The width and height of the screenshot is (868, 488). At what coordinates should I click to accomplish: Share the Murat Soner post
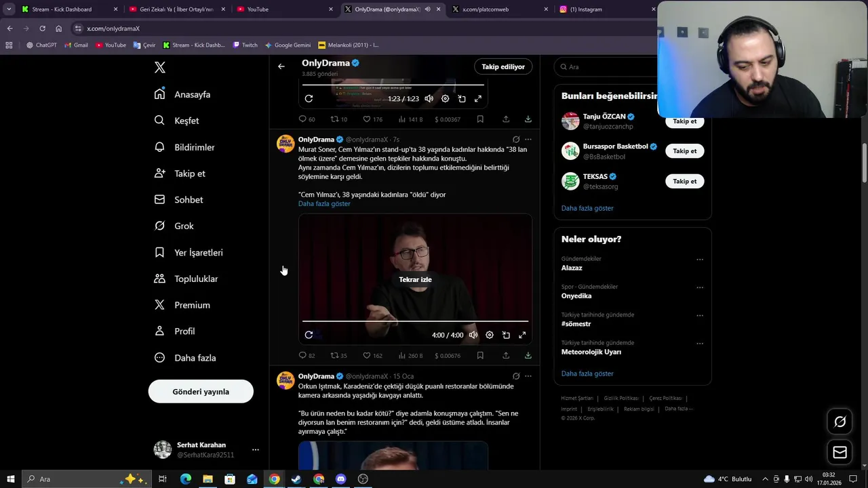506,355
